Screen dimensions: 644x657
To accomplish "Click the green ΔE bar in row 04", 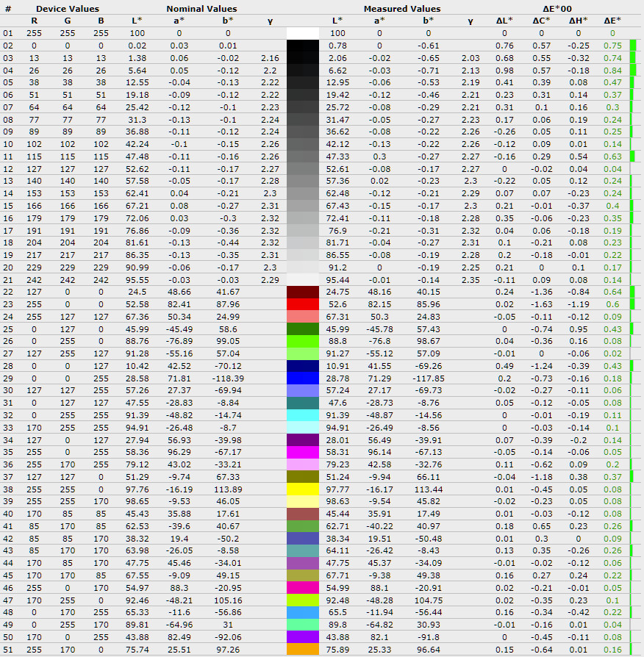I will coord(633,71).
